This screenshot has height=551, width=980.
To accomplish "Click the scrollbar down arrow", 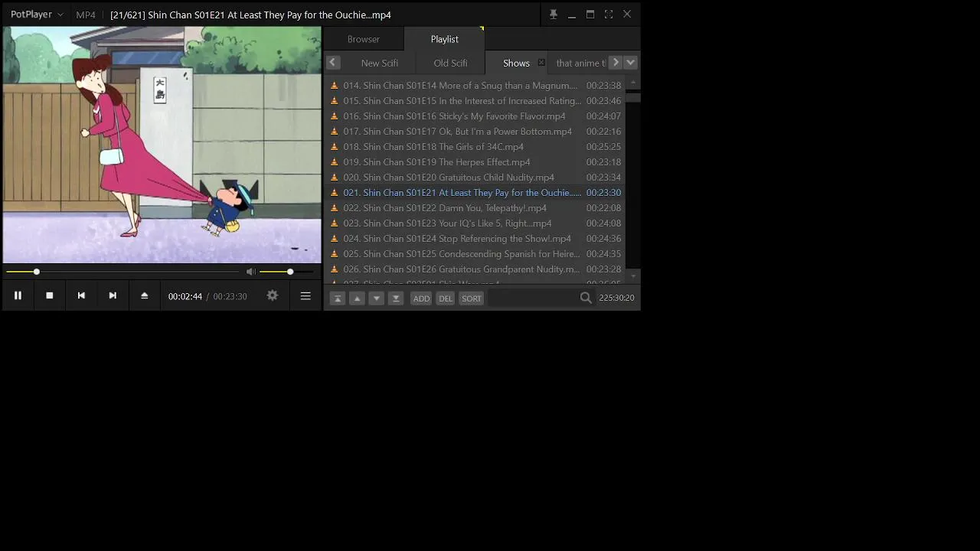I will [632, 275].
